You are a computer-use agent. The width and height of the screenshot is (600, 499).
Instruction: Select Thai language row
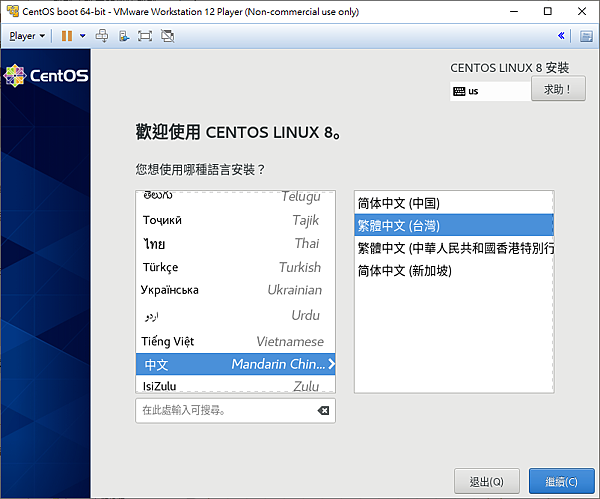coord(235,243)
